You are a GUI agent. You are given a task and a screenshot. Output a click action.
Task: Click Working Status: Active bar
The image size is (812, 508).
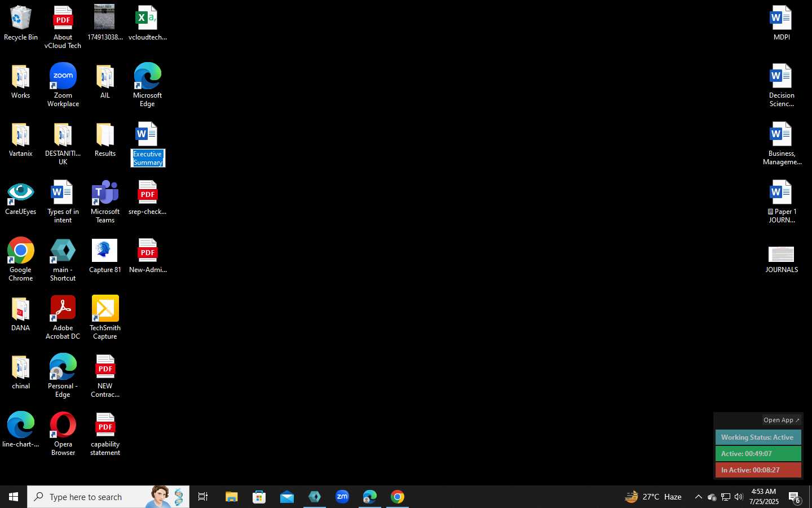tap(758, 437)
